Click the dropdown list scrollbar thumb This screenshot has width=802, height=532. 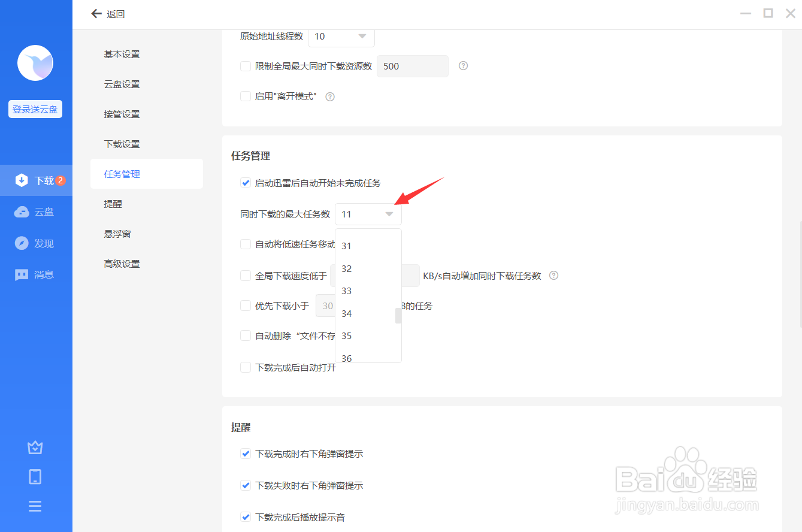398,316
